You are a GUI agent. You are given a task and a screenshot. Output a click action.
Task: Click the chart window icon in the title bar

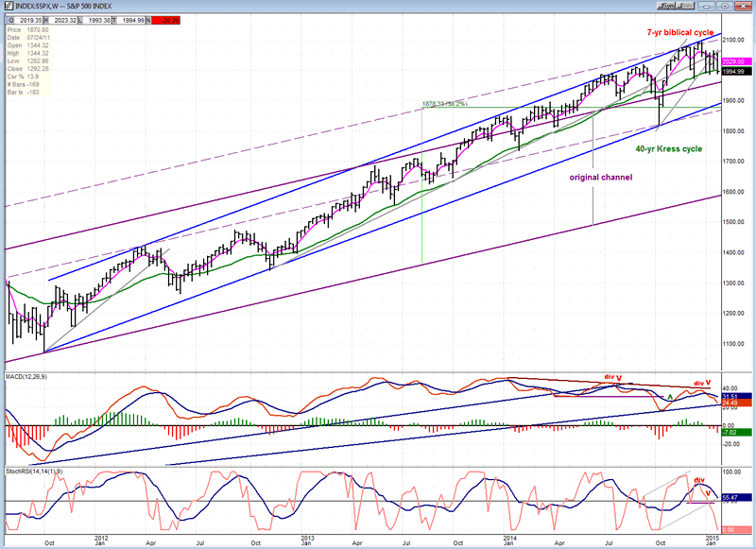pos(9,7)
